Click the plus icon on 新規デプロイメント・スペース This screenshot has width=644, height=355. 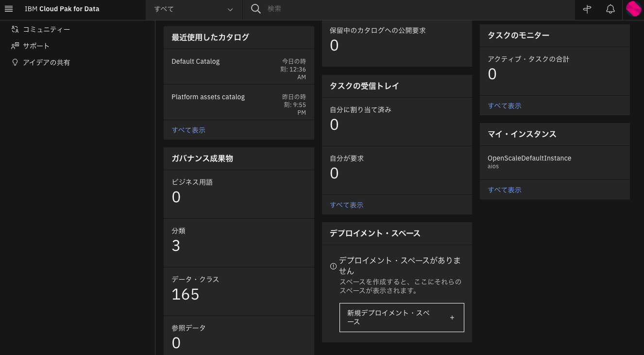click(452, 318)
